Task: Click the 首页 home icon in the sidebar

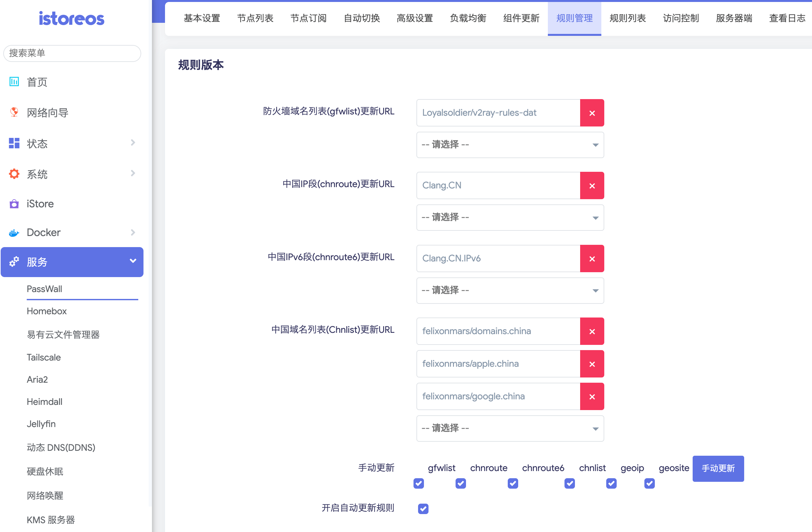Action: coord(14,81)
